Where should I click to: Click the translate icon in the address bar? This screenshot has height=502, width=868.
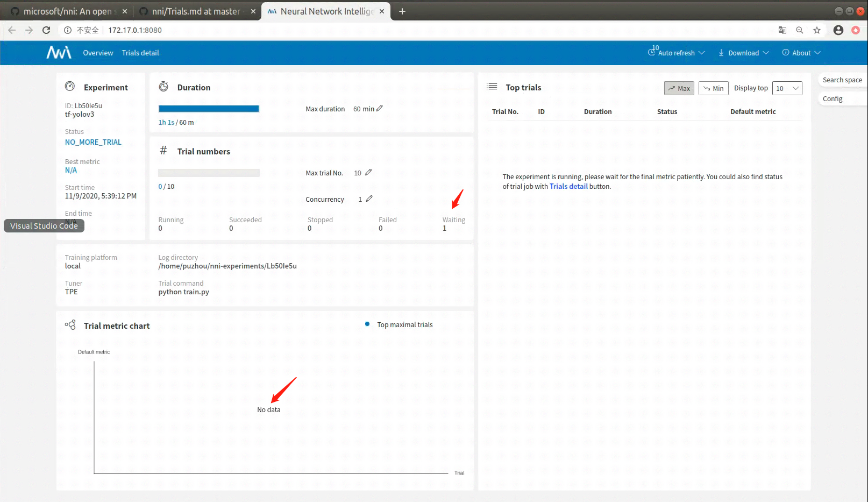pos(782,30)
